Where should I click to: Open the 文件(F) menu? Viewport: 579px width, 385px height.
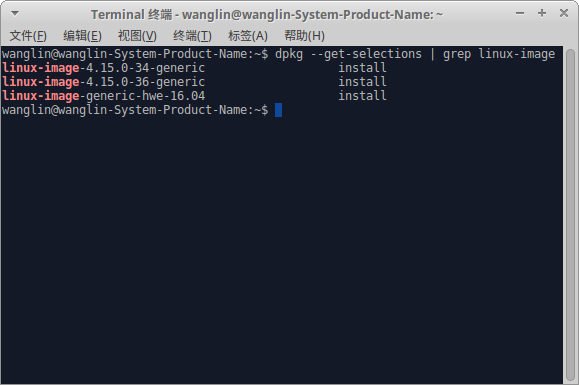tap(28, 36)
